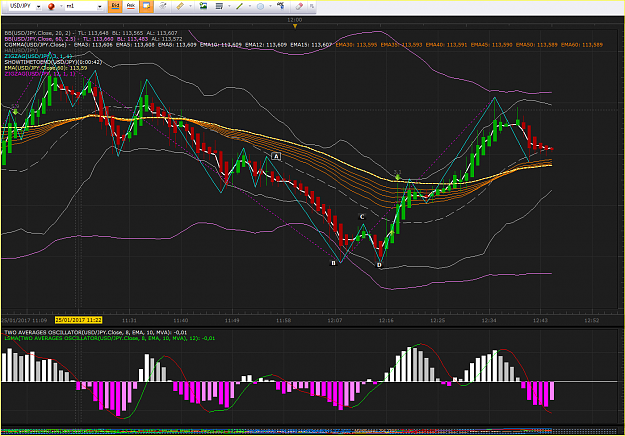Image resolution: width=625 pixels, height=436 pixels.
Task: Click the GMMA(USD/JPY.Close) indicator label
Action: click(x=35, y=45)
